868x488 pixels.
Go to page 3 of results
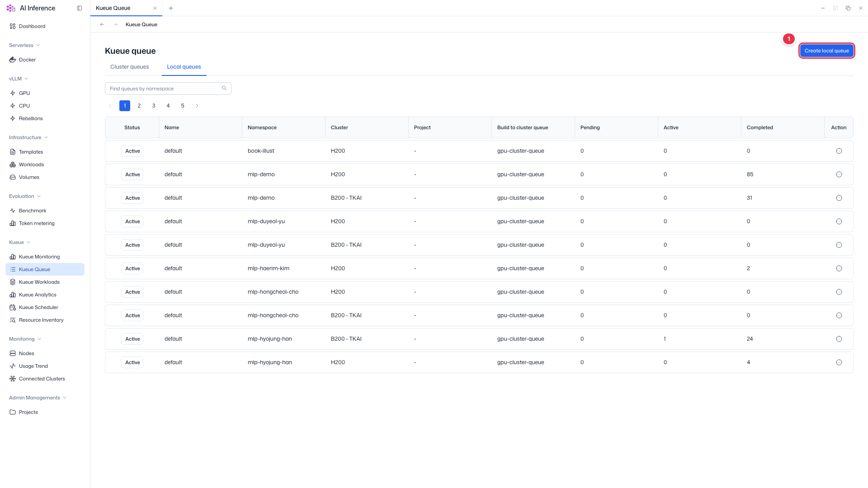(154, 106)
